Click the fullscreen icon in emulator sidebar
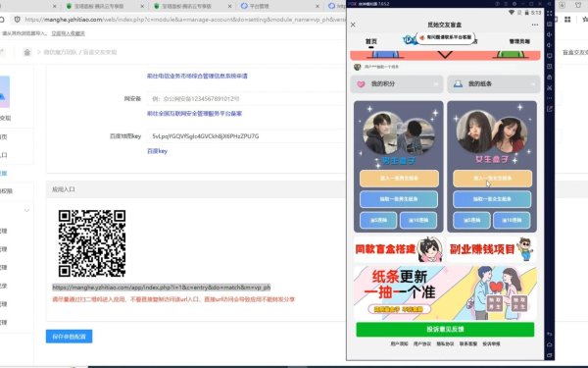The width and height of the screenshot is (588, 368). (550, 13)
